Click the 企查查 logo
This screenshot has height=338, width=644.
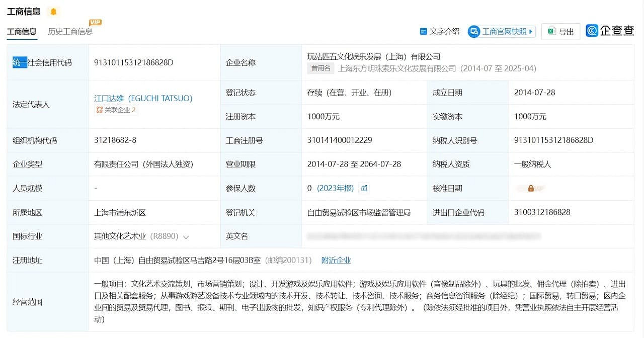click(x=610, y=31)
